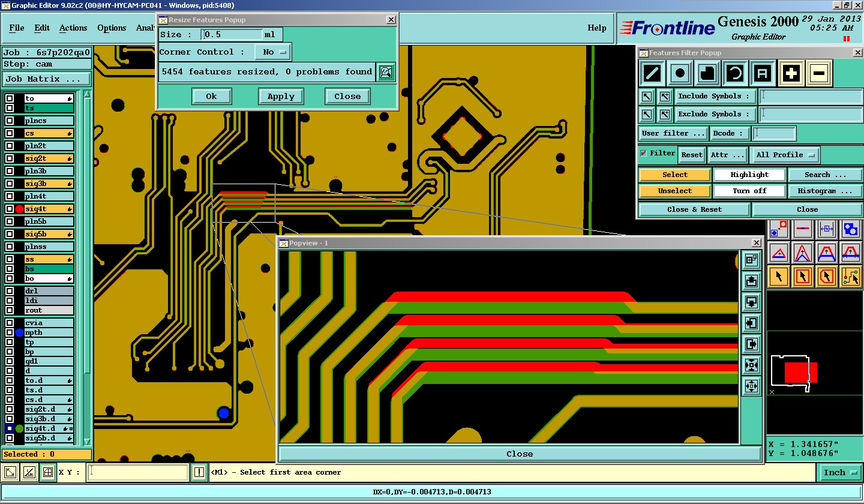Image resolution: width=864 pixels, height=504 pixels.
Task: Toggle line features in Features Filter
Action: click(x=652, y=74)
